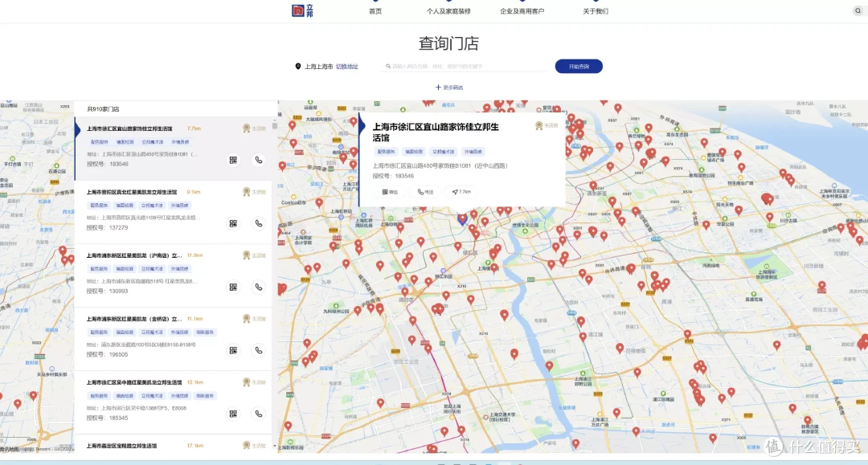The width and height of the screenshot is (868, 465).
Task: Click the location pin beside 上海上海市
Action: (298, 67)
